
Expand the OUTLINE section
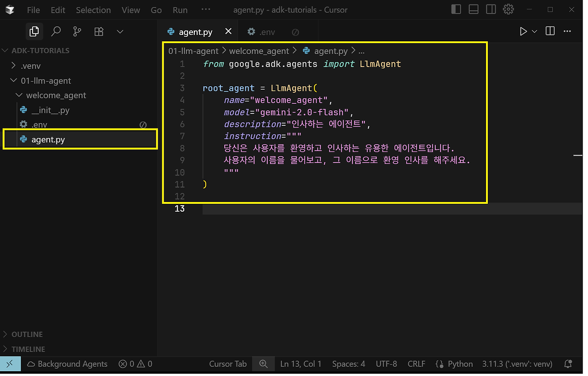pyautogui.click(x=27, y=334)
